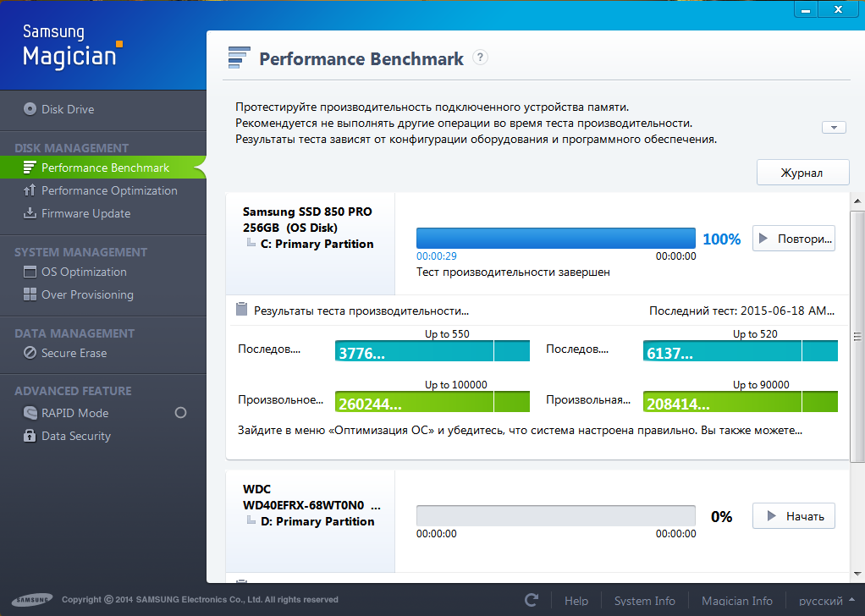Click the Up to 550 label
Screen dimensions: 865x616
click(x=447, y=333)
